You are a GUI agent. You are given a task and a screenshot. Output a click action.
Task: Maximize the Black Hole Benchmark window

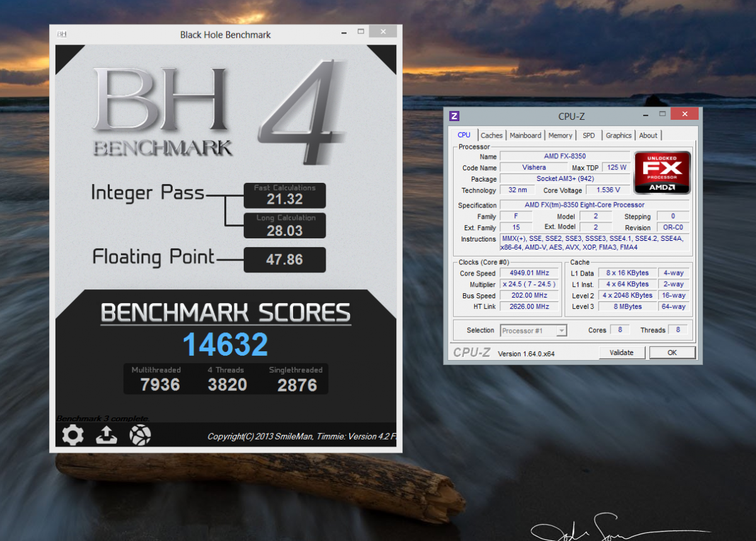pyautogui.click(x=361, y=32)
